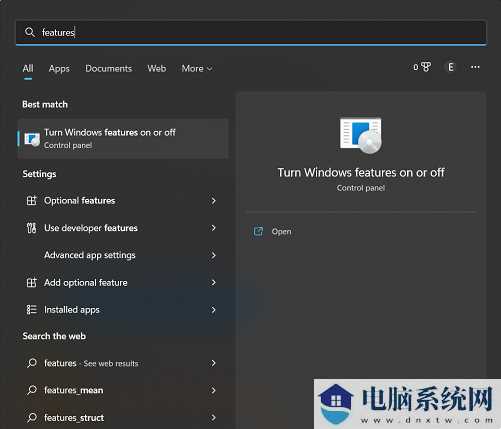Image resolution: width=501 pixels, height=429 pixels.
Task: Switch to the Web tab
Action: 157,69
